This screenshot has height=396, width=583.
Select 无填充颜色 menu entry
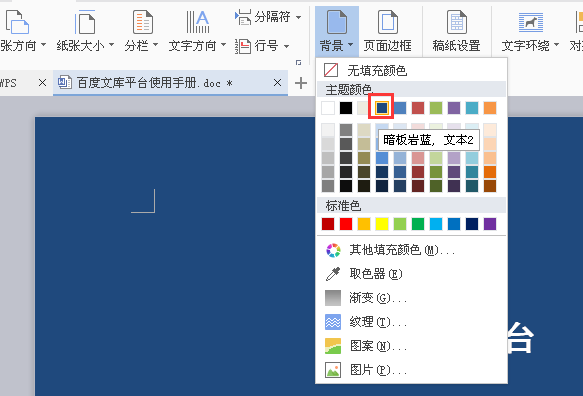click(x=411, y=70)
